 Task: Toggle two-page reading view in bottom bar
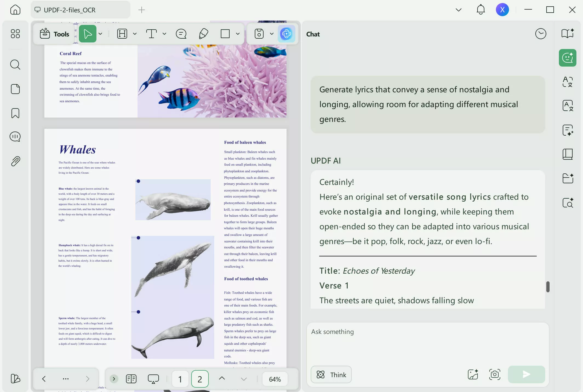click(131, 379)
